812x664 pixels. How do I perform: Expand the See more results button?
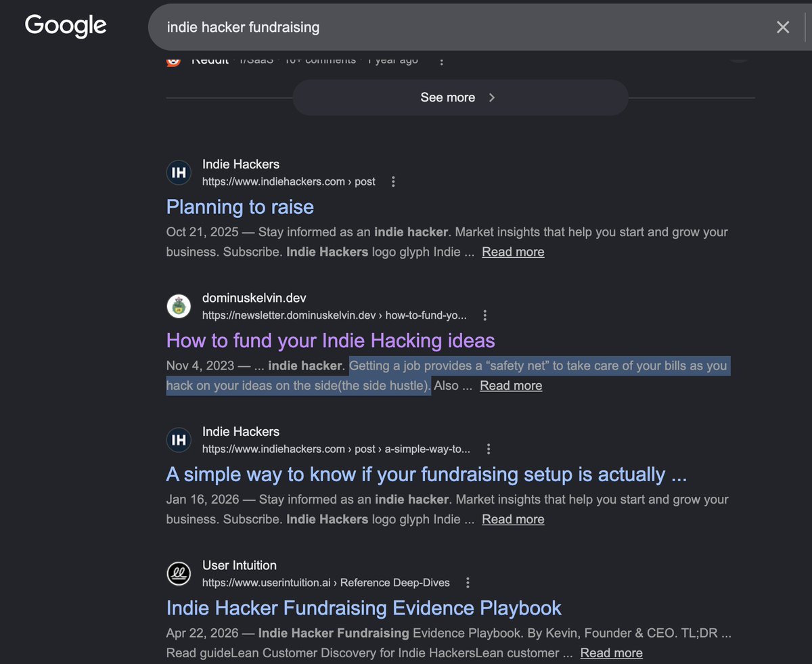click(460, 97)
